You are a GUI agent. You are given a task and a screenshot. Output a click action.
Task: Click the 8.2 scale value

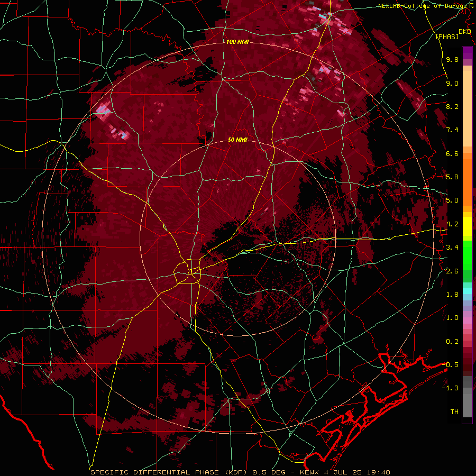[452, 106]
